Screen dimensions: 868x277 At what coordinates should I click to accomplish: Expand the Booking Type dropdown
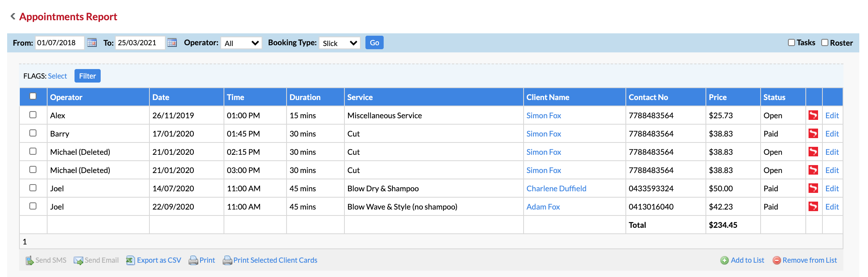pyautogui.click(x=339, y=43)
